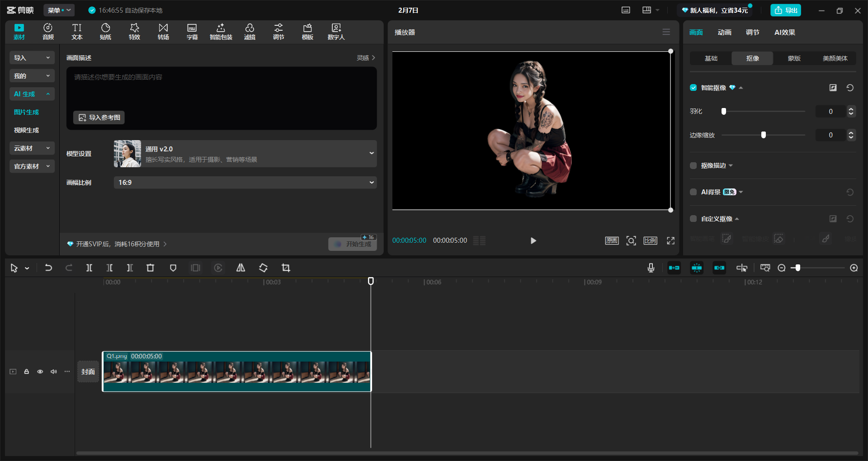Open the 调节 adjust panel in top toolbar
868x461 pixels.
pyautogui.click(x=278, y=32)
